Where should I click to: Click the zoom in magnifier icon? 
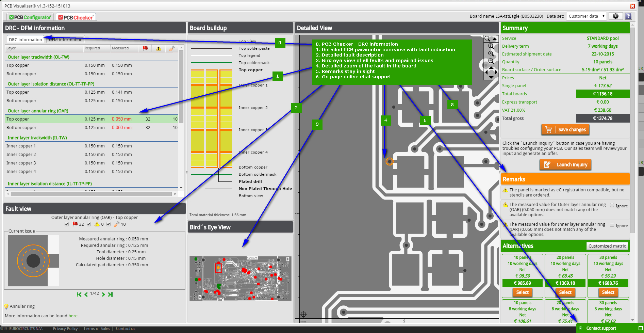point(491,54)
